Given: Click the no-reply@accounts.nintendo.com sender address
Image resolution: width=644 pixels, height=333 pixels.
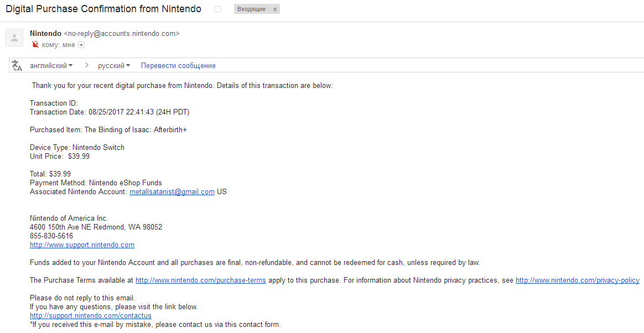Looking at the screenshot, I should tap(122, 34).
